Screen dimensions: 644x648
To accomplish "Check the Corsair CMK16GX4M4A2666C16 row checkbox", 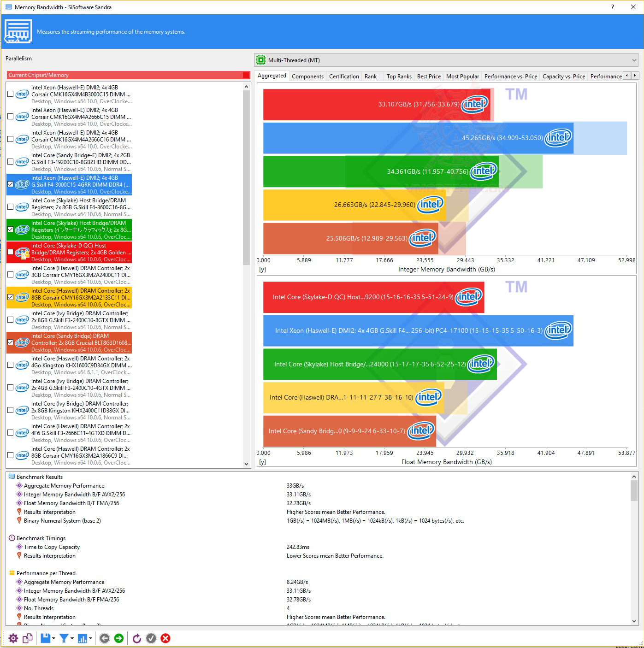I will [10, 139].
